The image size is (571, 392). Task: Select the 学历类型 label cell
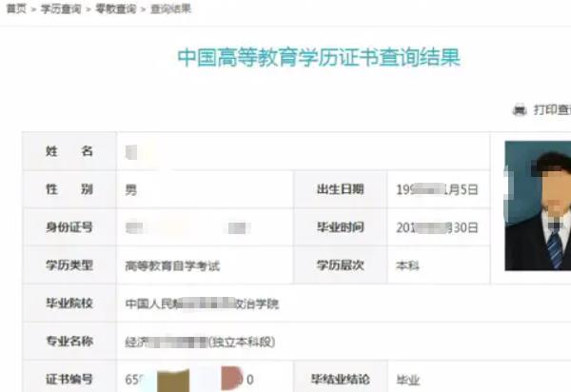69,265
